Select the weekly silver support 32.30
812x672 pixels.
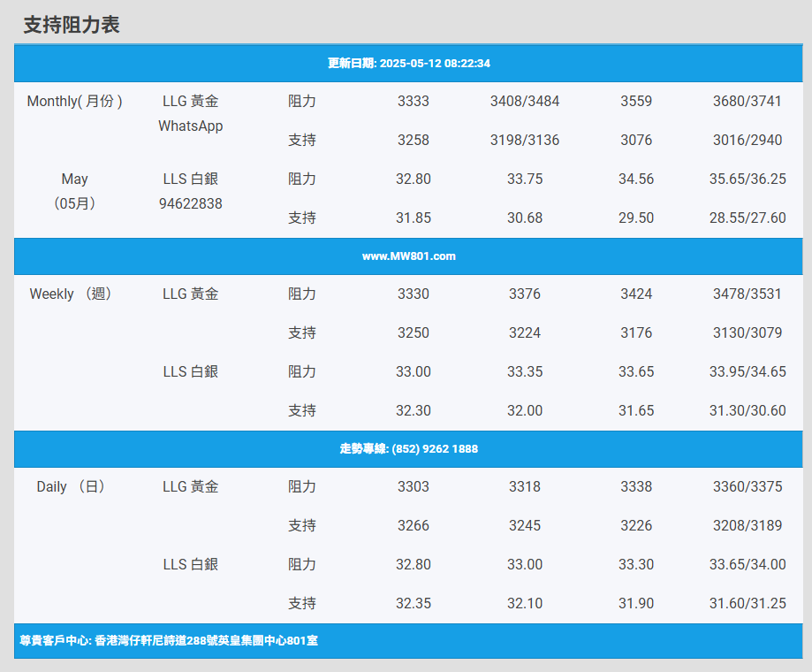[414, 410]
